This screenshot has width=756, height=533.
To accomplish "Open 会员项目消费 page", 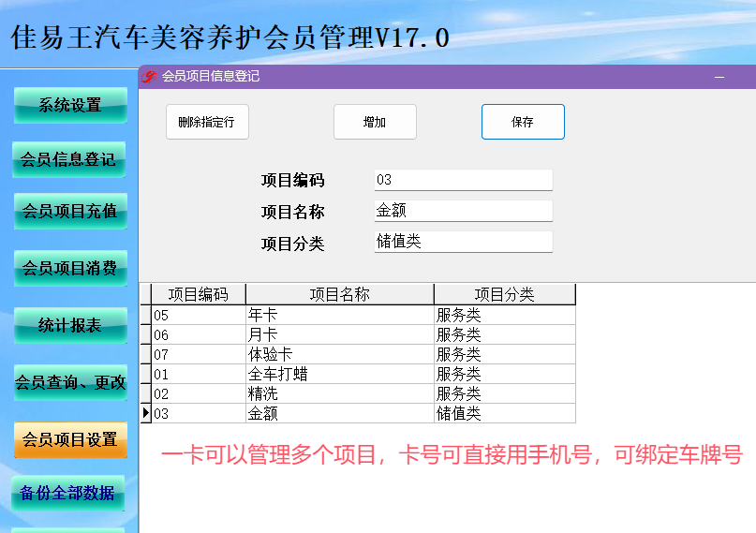I will (70, 269).
